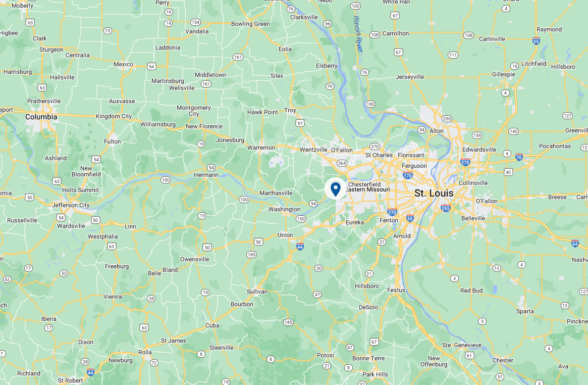Screen dimensions: 588x385
Task: Click the Interstate 70 shield east of Edwardsville
Action: [x=519, y=157]
